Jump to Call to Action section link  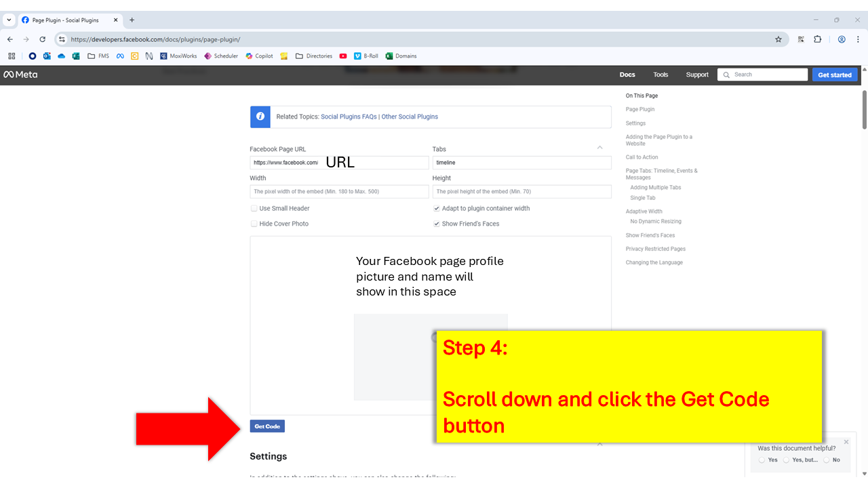(642, 157)
